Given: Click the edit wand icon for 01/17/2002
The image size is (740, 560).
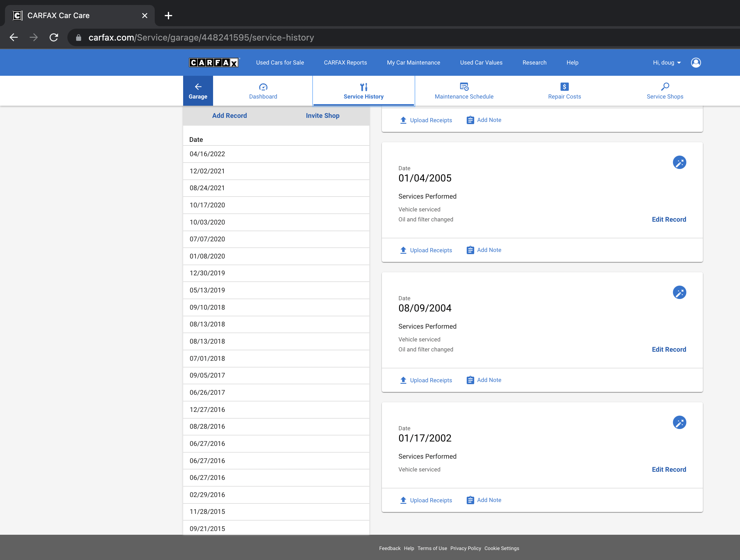Looking at the screenshot, I should pyautogui.click(x=679, y=422).
